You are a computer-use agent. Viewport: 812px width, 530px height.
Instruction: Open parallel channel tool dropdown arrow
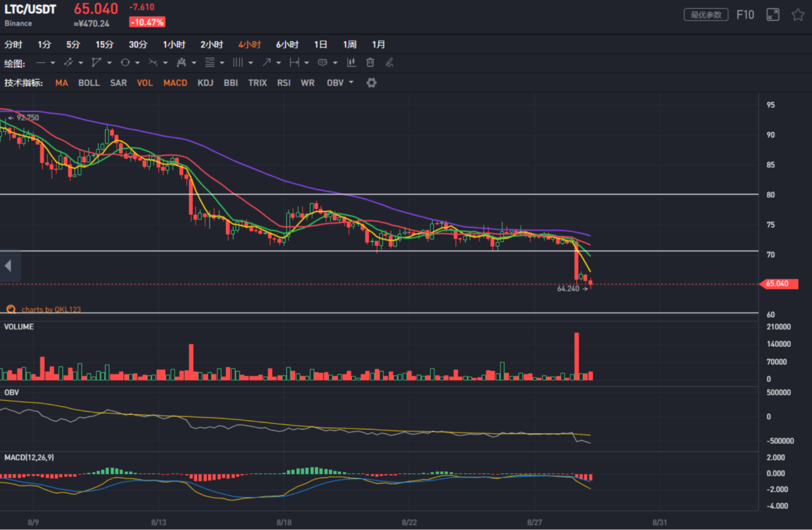tap(81, 63)
